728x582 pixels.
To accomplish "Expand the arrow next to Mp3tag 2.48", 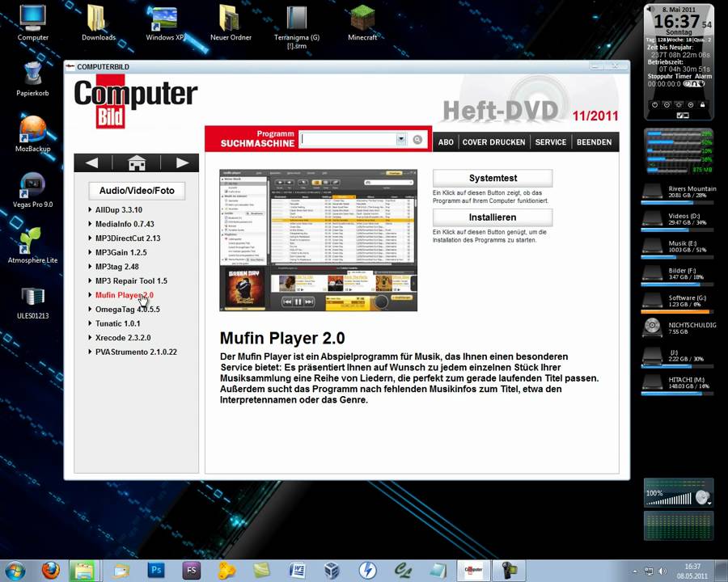I will coord(90,267).
